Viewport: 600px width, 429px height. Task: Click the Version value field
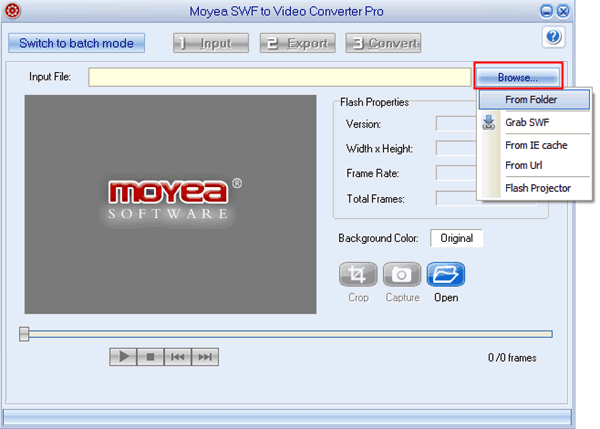456,124
